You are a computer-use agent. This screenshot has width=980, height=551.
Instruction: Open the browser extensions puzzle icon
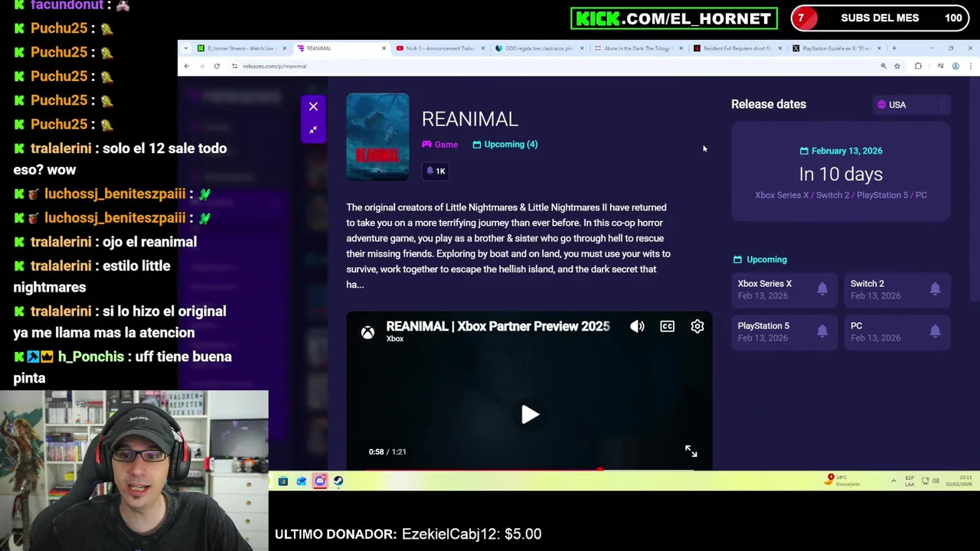(918, 67)
